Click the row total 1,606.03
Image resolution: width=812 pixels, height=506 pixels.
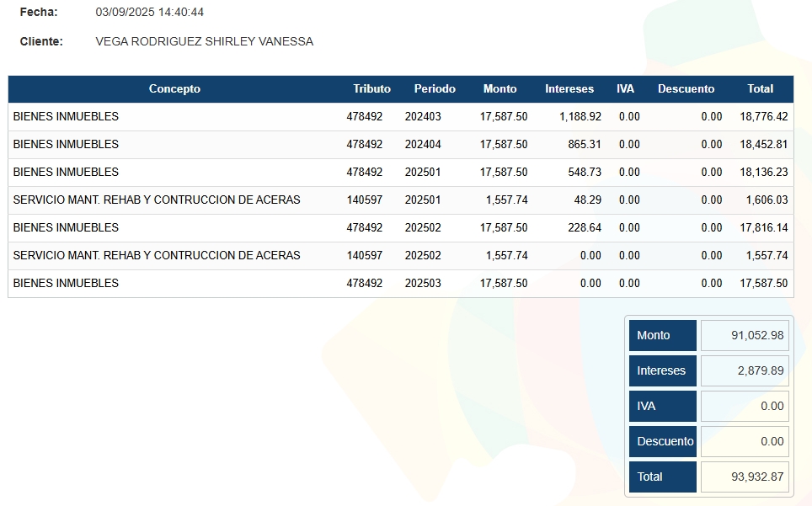[x=767, y=200]
